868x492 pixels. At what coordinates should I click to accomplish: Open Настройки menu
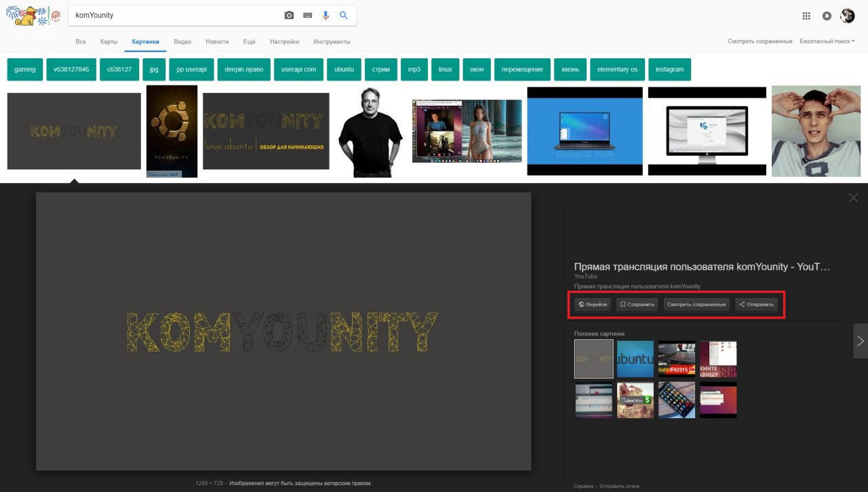click(x=284, y=41)
